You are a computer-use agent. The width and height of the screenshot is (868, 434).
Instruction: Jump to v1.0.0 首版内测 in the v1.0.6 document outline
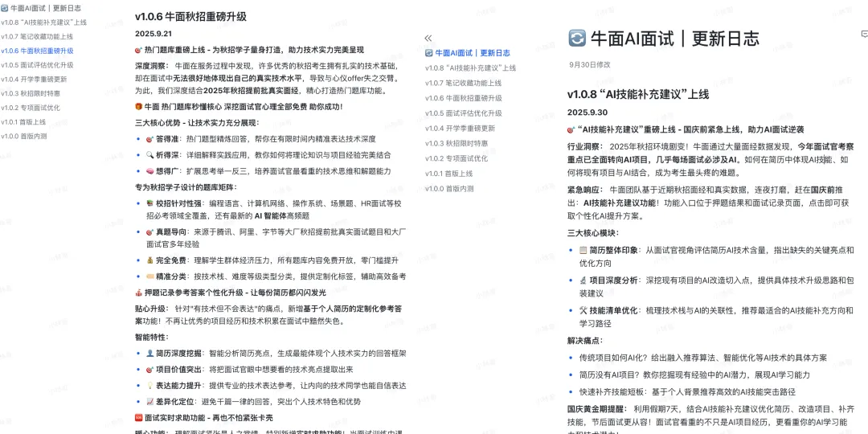click(x=23, y=136)
